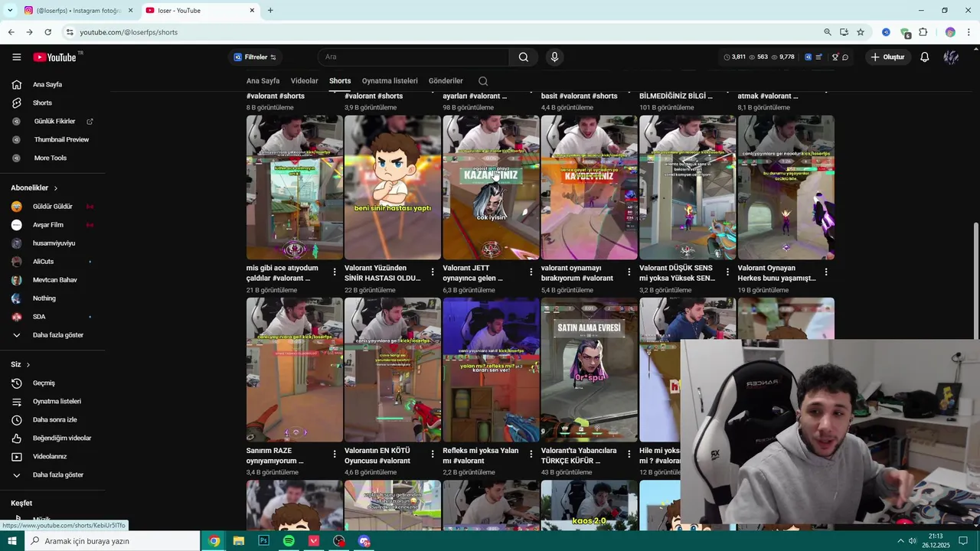
Task: Open the Windows Start menu
Action: pos(11,541)
